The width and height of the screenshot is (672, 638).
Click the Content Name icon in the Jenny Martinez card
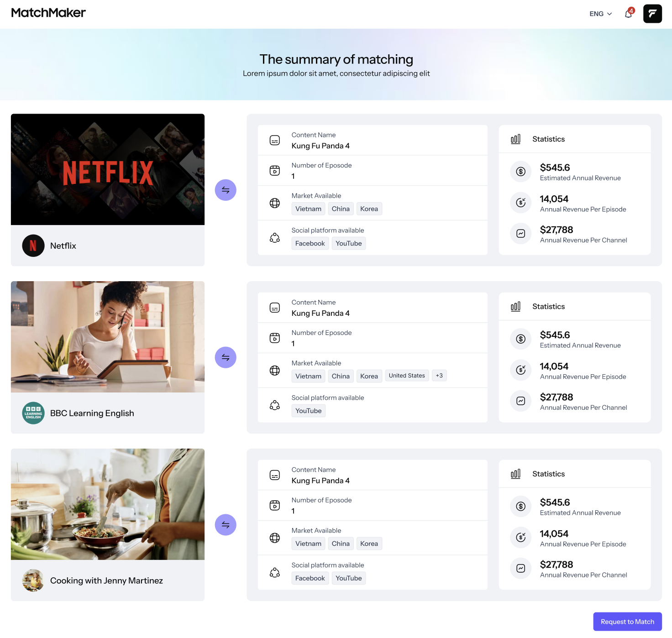point(275,475)
